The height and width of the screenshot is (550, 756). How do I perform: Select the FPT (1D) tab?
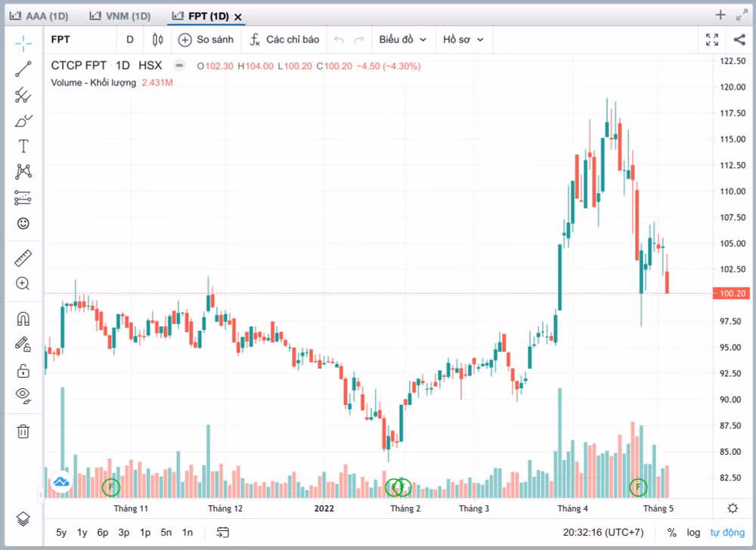coord(201,16)
